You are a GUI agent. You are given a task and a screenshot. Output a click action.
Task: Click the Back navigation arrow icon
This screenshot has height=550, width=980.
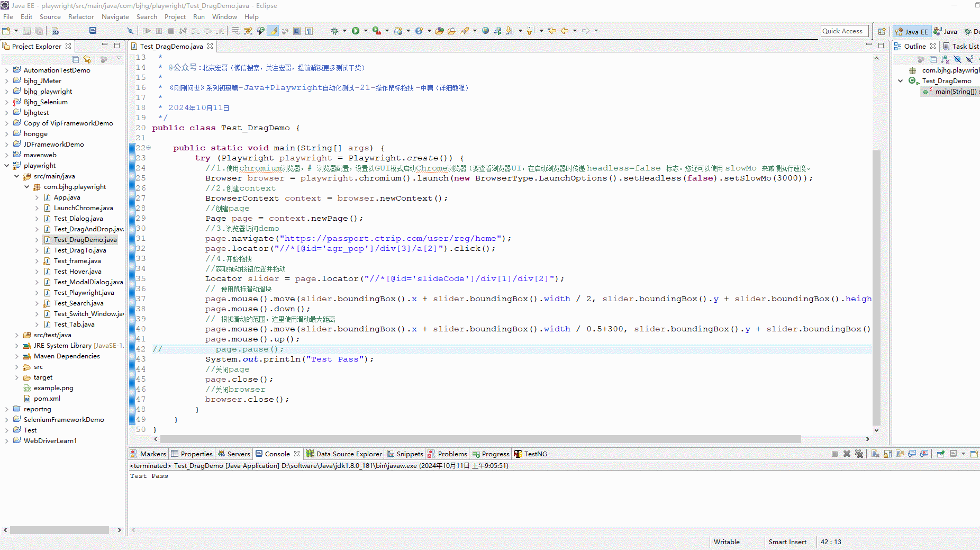[x=565, y=31]
